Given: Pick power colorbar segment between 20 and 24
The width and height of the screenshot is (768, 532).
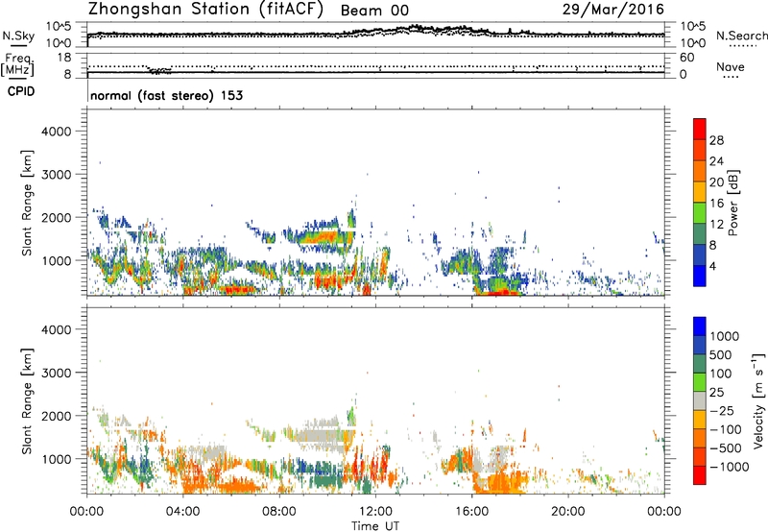Looking at the screenshot, I should pyautogui.click(x=700, y=171).
